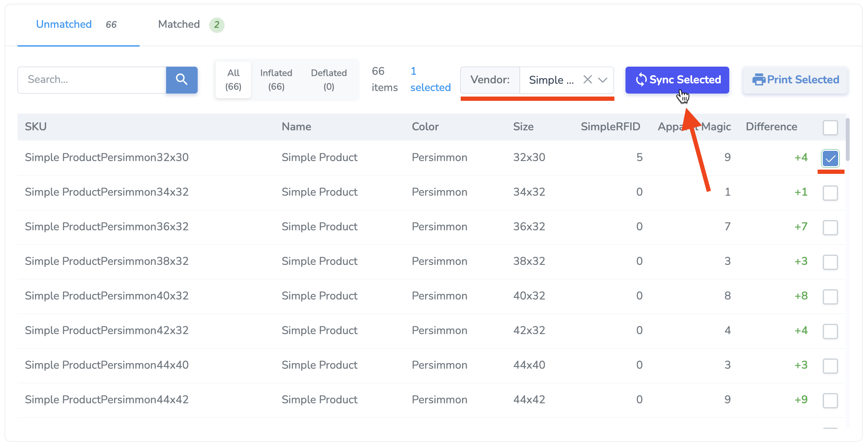Toggle the select-all checkbox in header
This screenshot has height=446, width=868.
[830, 127]
